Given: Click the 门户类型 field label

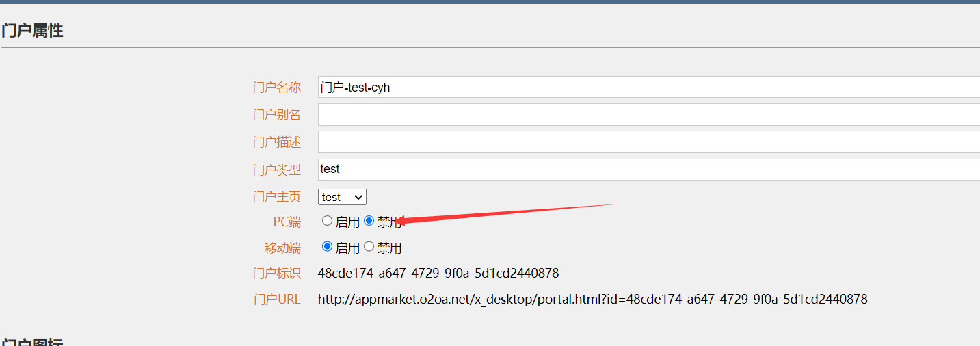Looking at the screenshot, I should pos(276,170).
